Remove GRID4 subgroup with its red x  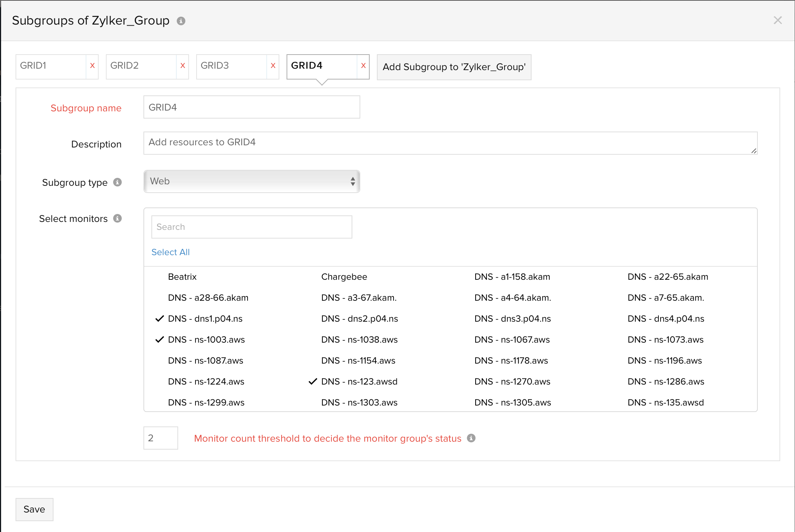point(364,66)
